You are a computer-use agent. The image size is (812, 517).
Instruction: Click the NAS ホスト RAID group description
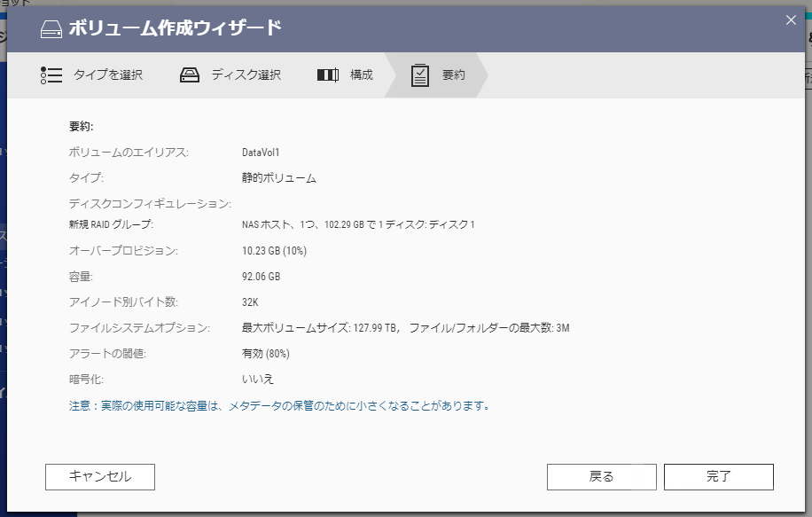(358, 224)
